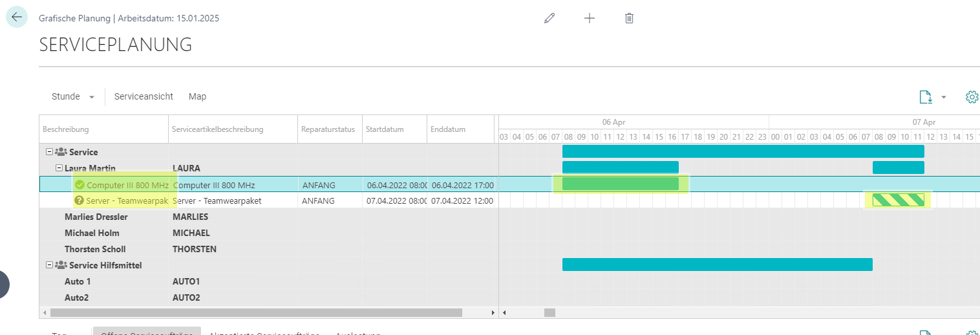Click end date 07.04.2022 12:00 cell

coord(461,201)
